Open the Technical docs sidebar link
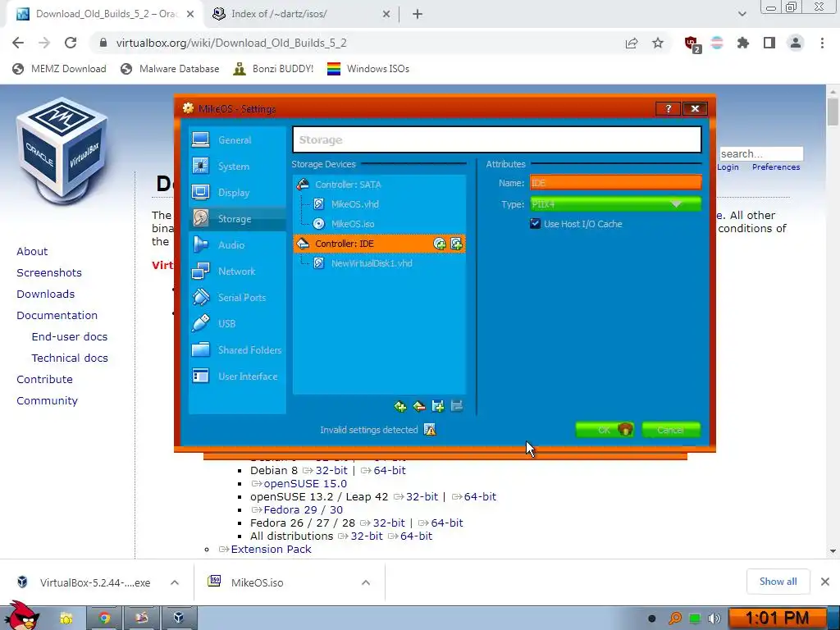Screen dimensions: 840x630 click(x=70, y=358)
